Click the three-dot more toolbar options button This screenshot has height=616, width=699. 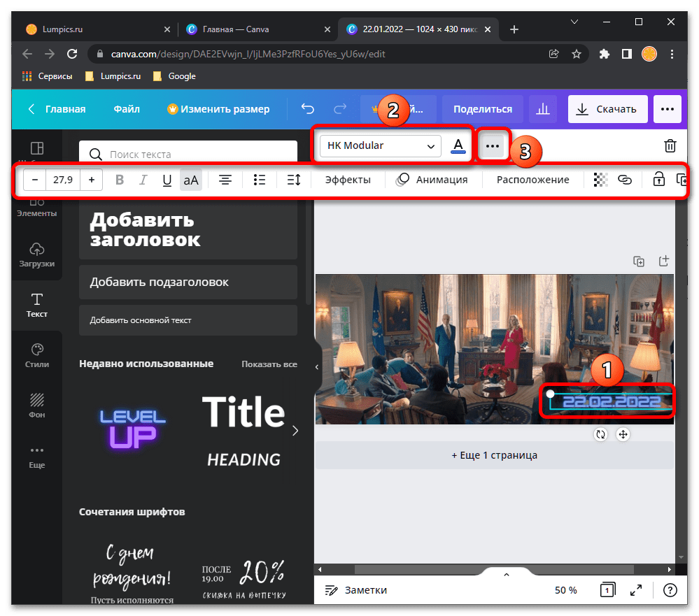[x=493, y=146]
